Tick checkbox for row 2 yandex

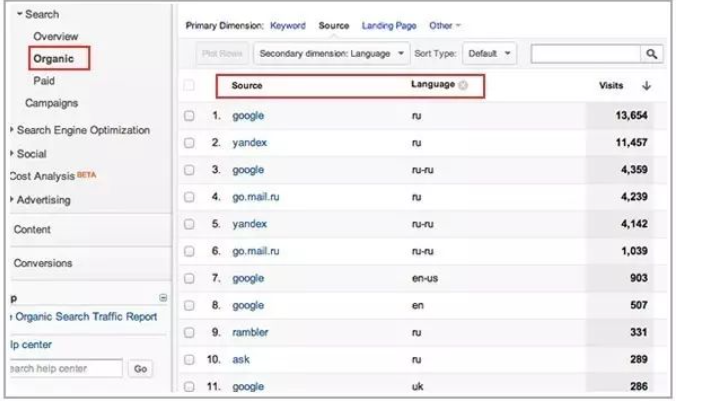pyautogui.click(x=189, y=143)
